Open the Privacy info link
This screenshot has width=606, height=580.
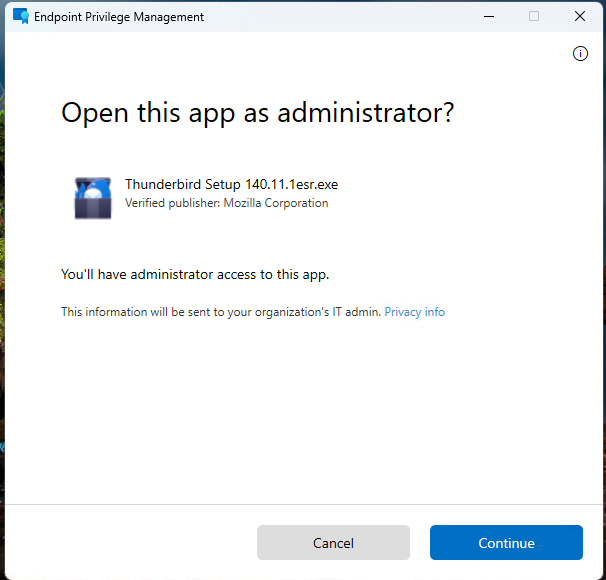pos(414,312)
